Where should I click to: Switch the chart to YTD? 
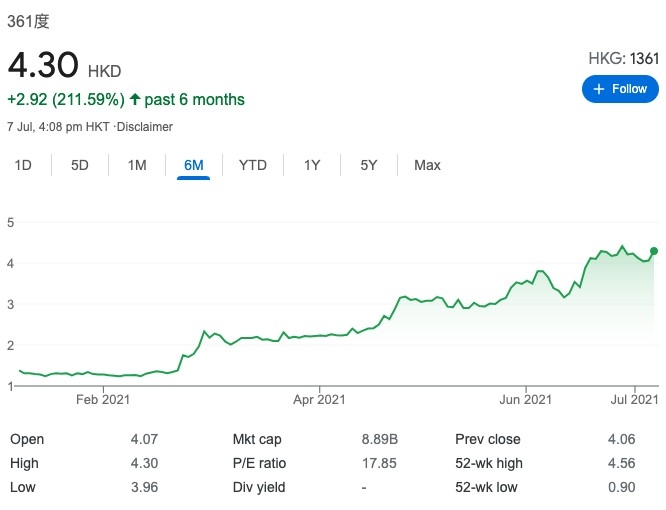[x=253, y=165]
